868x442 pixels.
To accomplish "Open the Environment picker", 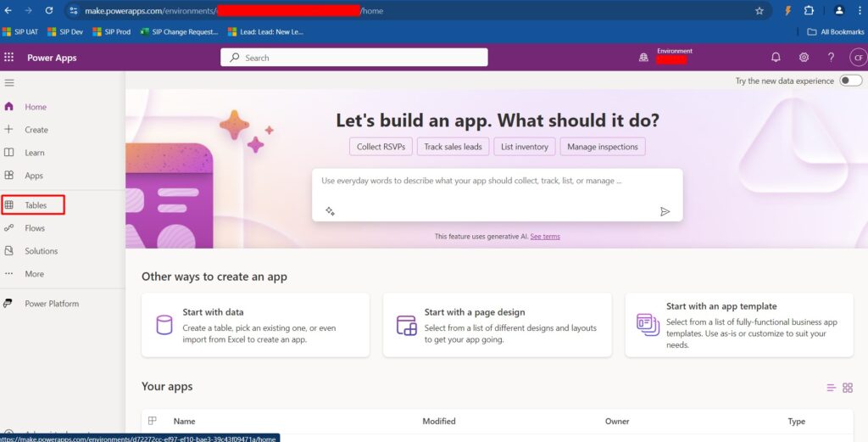I will click(x=665, y=56).
